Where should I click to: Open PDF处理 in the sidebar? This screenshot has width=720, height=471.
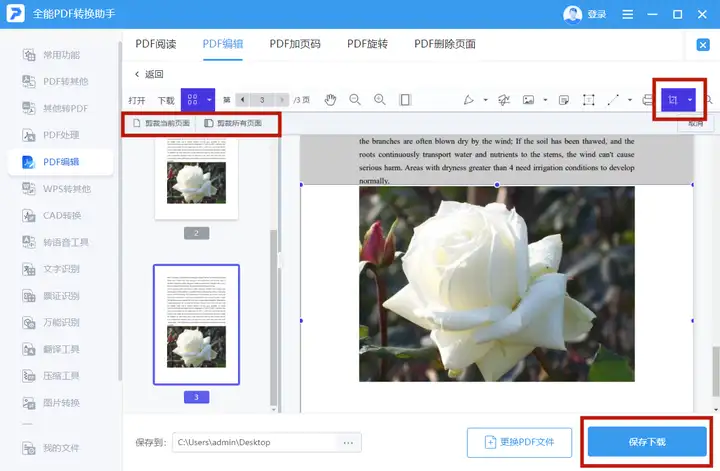click(61, 135)
